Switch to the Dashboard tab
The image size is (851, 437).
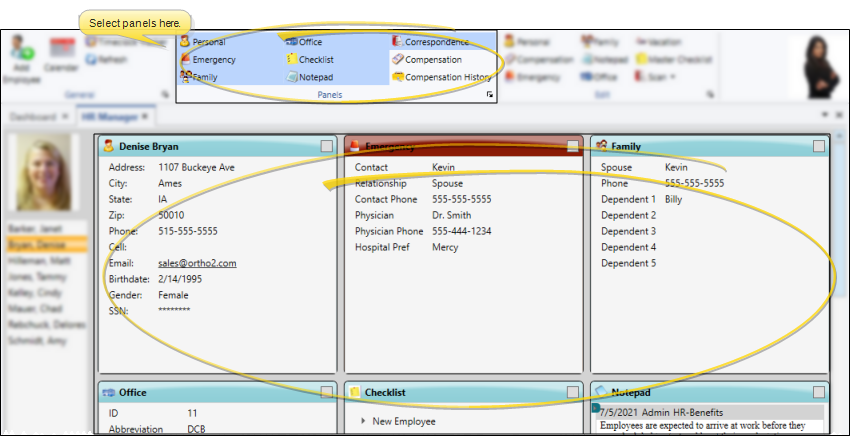pos(33,117)
